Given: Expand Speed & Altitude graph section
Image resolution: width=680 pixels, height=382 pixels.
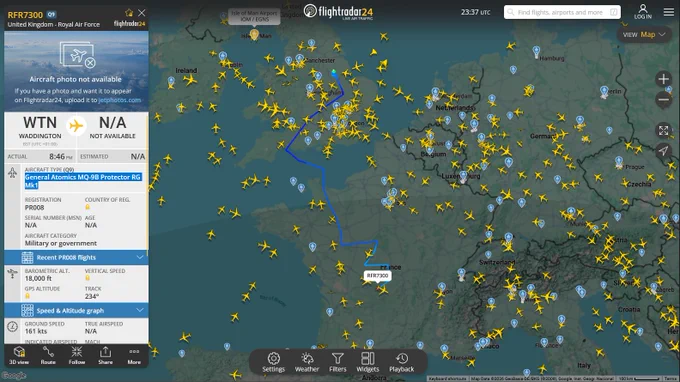Looking at the screenshot, I should pos(76,310).
